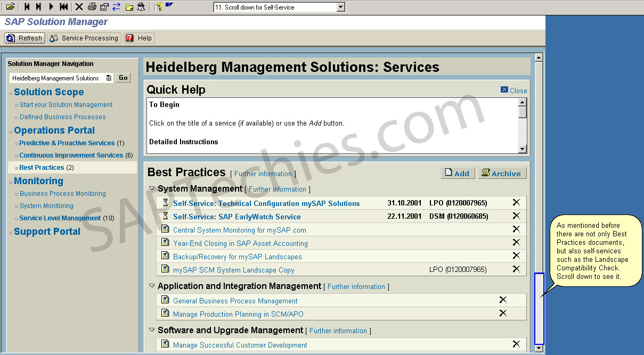This screenshot has height=355, width=644.
Task: Click document icon beside Backup/Recovery for mySAP Landscapes
Action: tap(165, 256)
